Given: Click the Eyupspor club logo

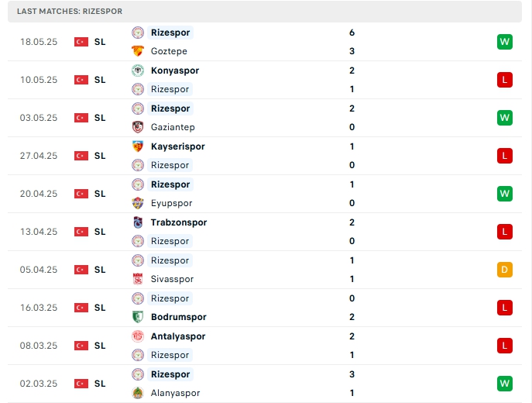Looking at the screenshot, I should coord(138,203).
